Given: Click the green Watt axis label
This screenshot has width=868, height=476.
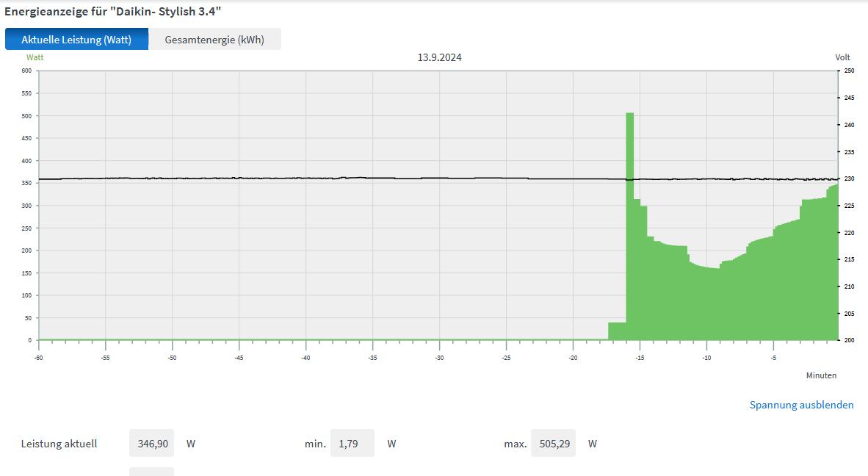Looking at the screenshot, I should tap(35, 57).
